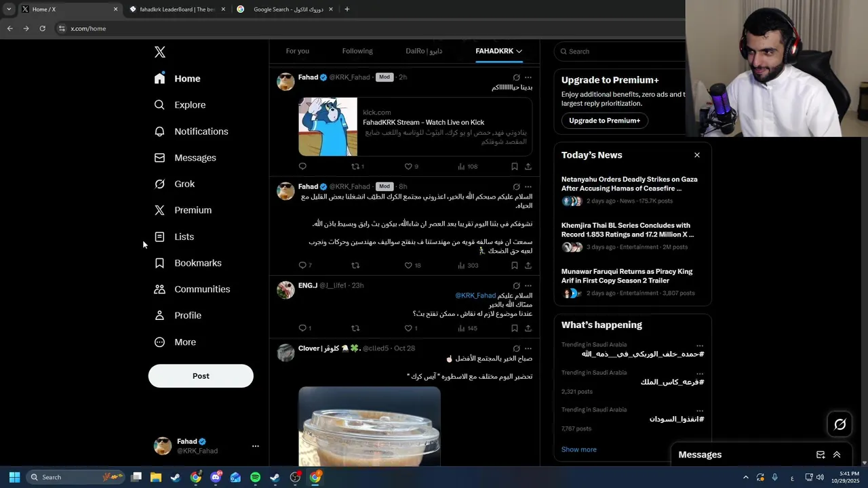Switch to the DaiRo tab
The width and height of the screenshot is (868, 488).
pos(424,51)
